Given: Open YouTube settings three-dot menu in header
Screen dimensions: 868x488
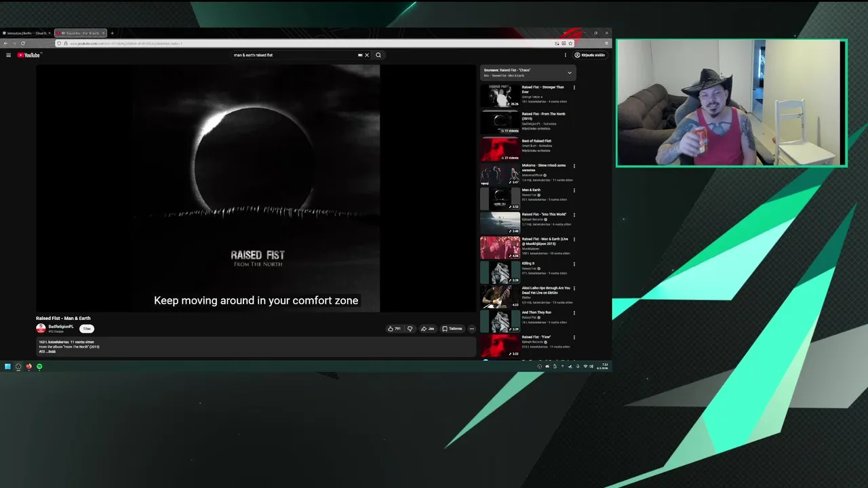Looking at the screenshot, I should (565, 55).
